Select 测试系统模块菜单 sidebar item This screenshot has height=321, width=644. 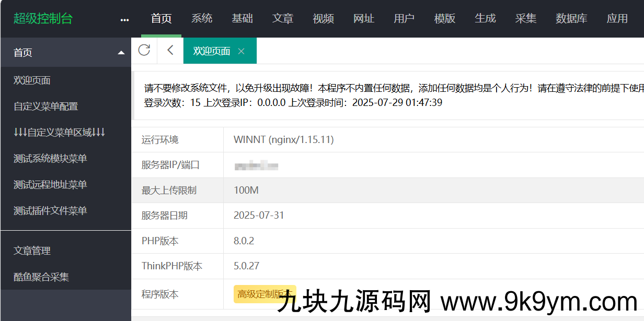(50, 159)
